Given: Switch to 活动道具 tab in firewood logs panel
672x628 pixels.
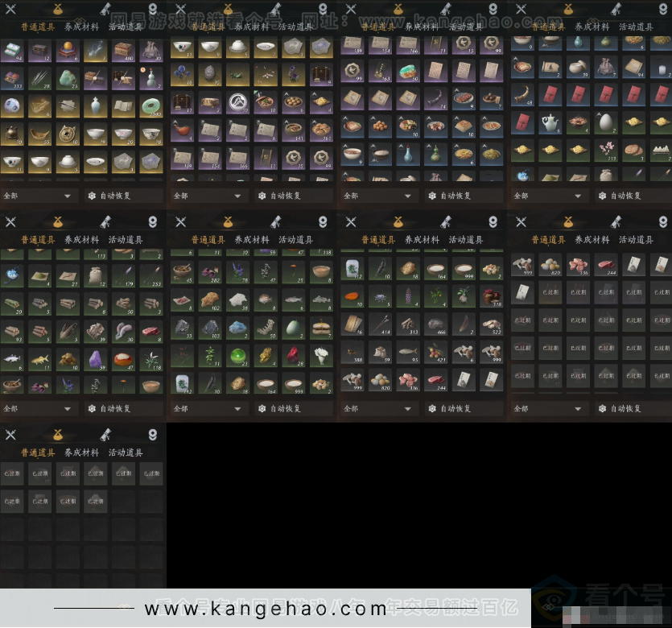Looking at the screenshot, I should (126, 240).
